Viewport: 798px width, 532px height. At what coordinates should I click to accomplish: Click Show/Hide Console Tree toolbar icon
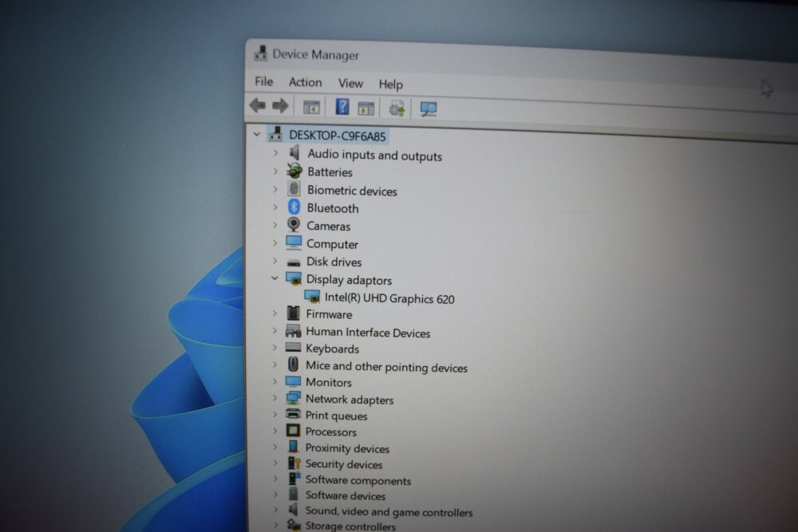[x=311, y=108]
